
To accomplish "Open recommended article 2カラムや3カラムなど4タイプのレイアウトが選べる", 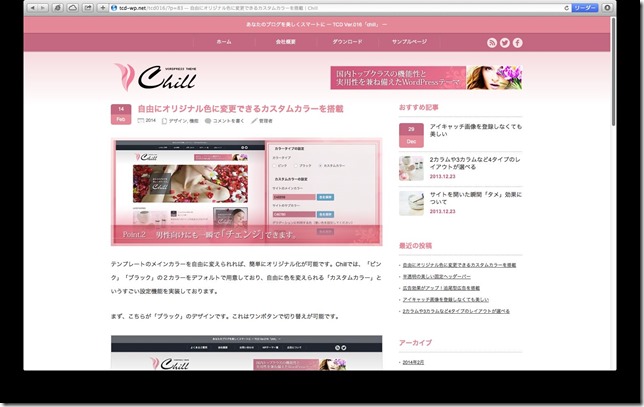I will pyautogui.click(x=475, y=163).
